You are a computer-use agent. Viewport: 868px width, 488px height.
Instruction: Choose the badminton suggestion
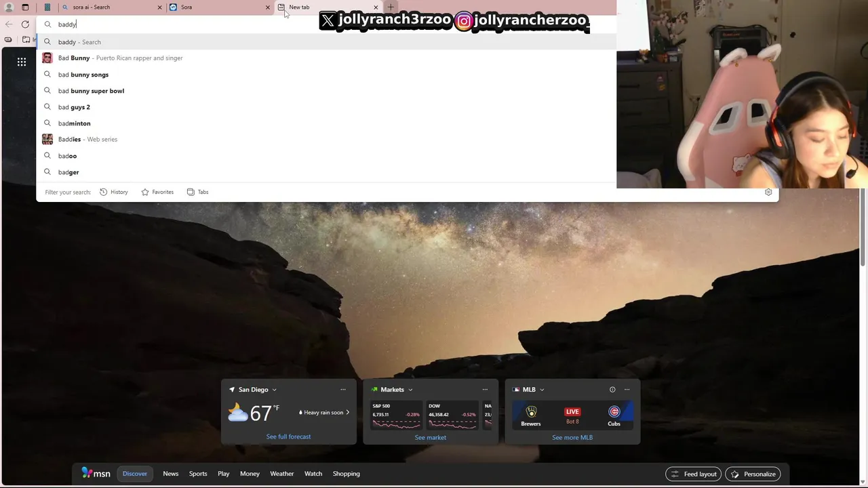click(x=326, y=123)
